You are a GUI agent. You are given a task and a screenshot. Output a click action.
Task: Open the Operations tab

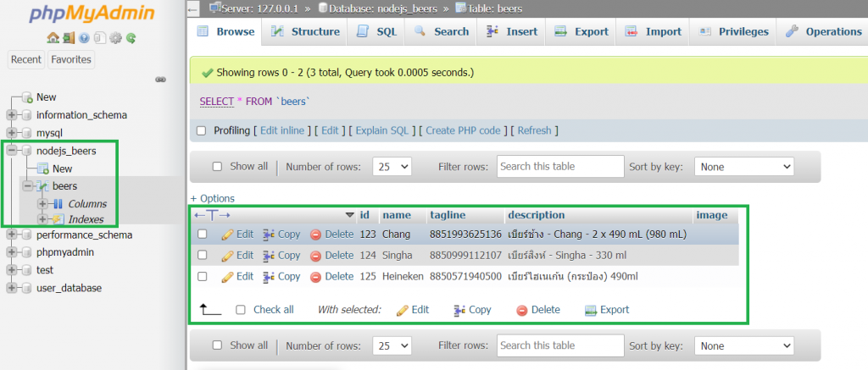coord(823,31)
